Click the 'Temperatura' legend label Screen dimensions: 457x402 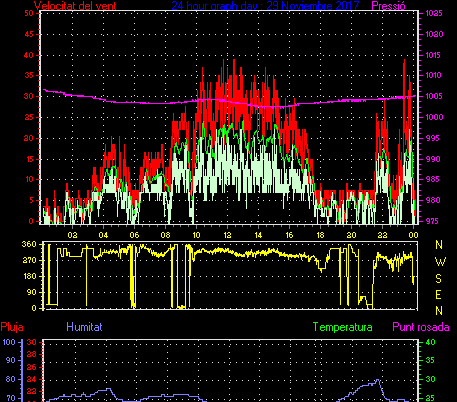coord(343,327)
